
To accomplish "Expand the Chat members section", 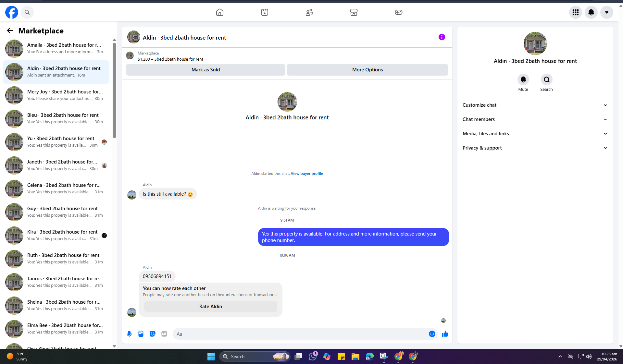I will click(x=535, y=119).
